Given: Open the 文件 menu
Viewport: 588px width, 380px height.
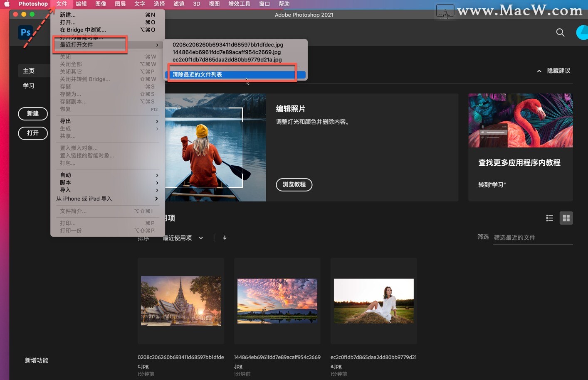Looking at the screenshot, I should [62, 4].
